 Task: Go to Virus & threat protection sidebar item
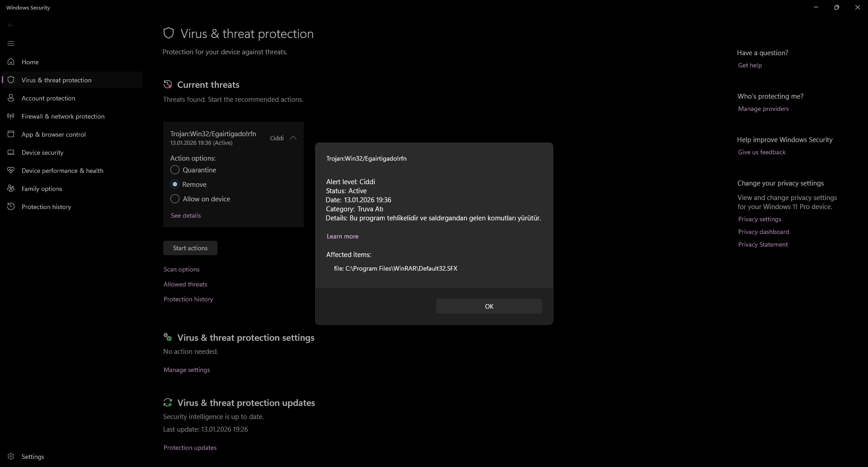tap(57, 80)
